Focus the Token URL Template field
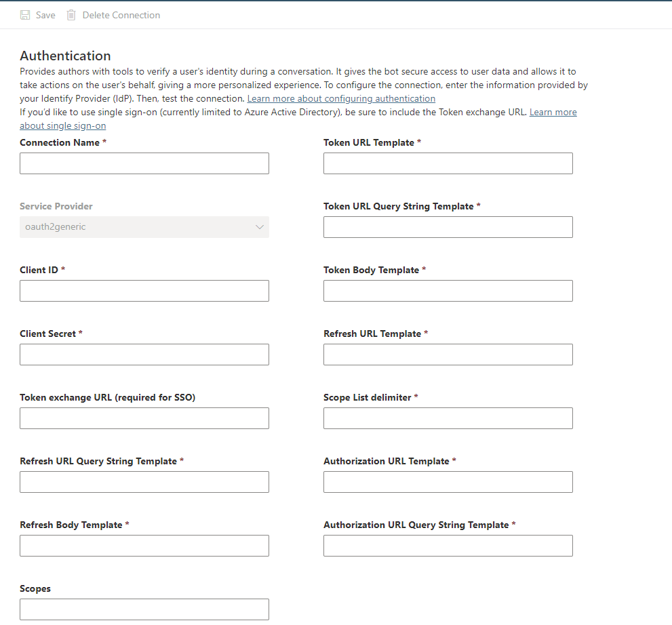The height and width of the screenshot is (625, 672). (448, 163)
